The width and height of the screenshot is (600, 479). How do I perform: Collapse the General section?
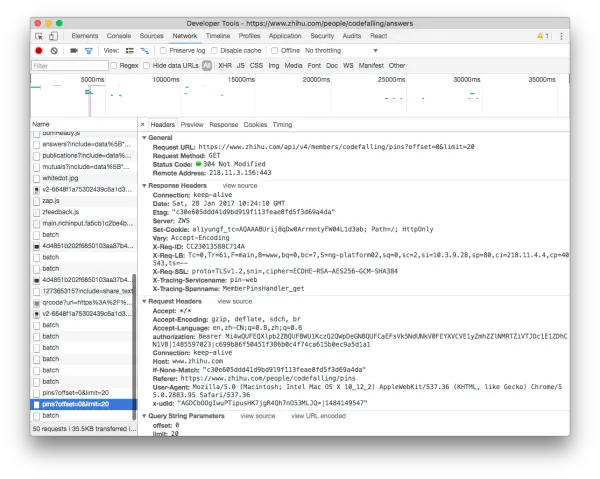(144, 138)
